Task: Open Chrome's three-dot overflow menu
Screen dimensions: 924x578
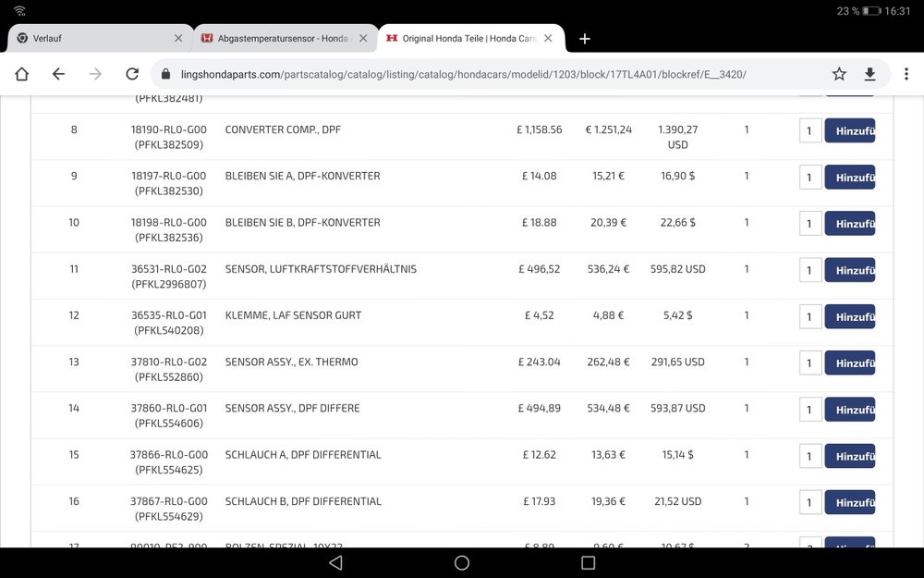Action: [x=906, y=73]
